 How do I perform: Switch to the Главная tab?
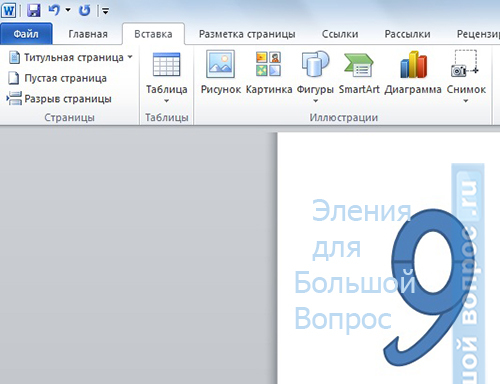pos(88,34)
